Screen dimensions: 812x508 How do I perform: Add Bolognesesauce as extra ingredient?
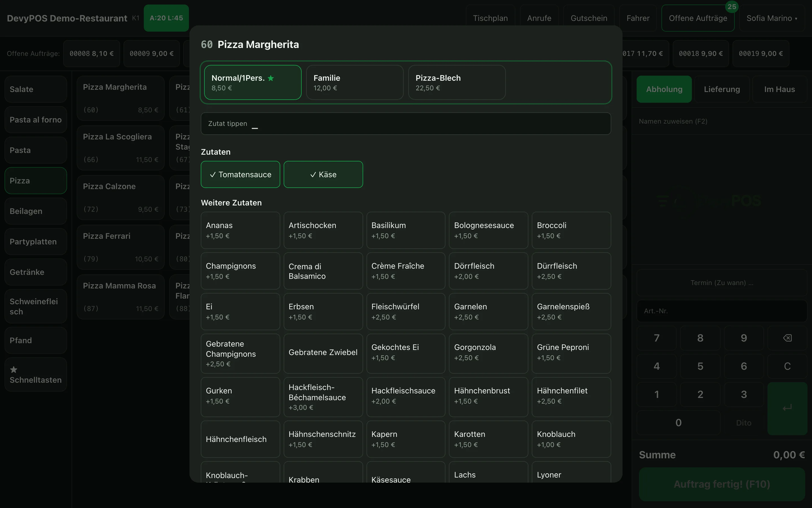point(488,230)
